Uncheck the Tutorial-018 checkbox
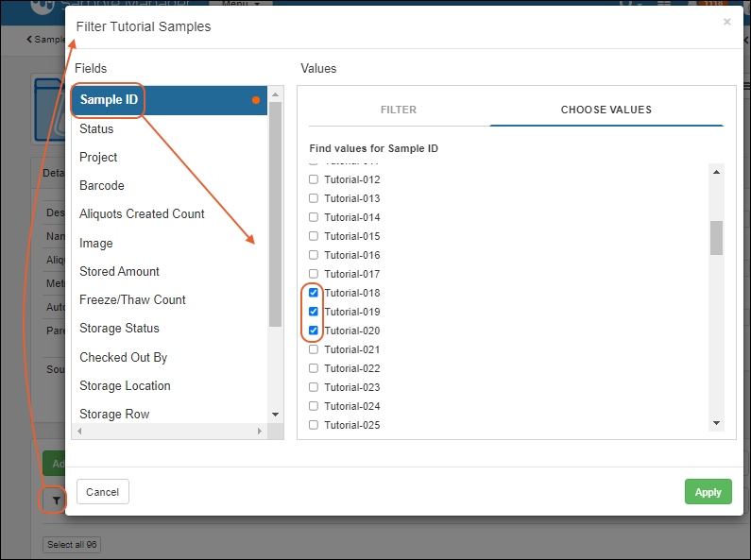Viewport: 751px width, 560px height. [x=314, y=293]
